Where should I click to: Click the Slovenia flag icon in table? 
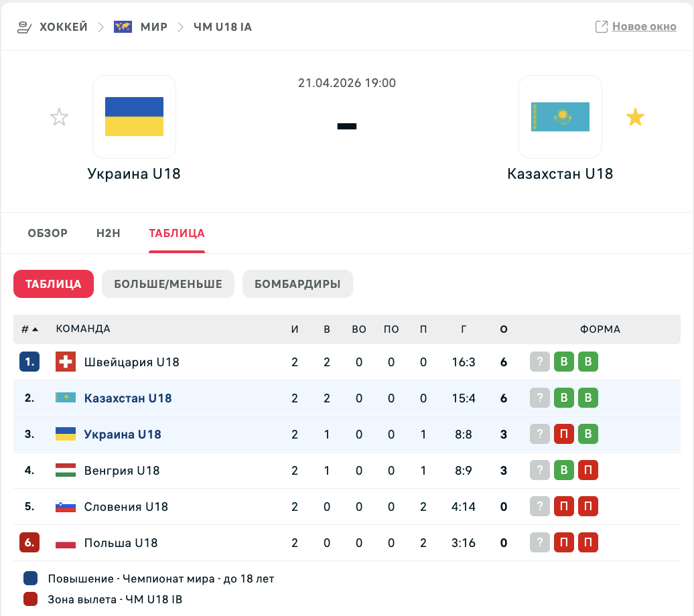pyautogui.click(x=66, y=507)
